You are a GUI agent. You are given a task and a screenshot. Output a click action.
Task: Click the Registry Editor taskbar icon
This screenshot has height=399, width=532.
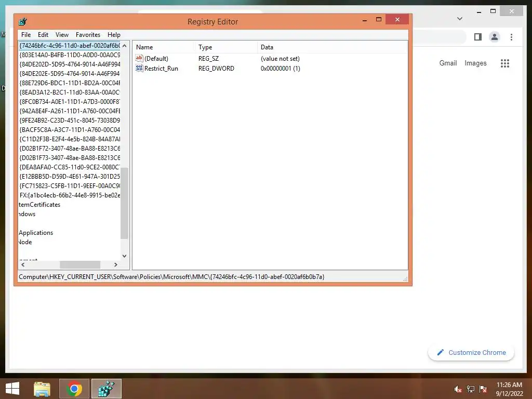pyautogui.click(x=106, y=389)
